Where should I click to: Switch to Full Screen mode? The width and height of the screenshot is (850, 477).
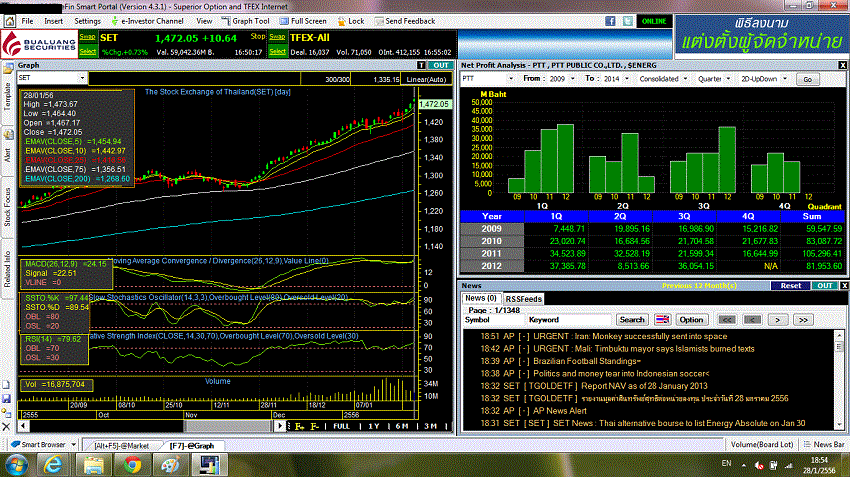pos(303,21)
